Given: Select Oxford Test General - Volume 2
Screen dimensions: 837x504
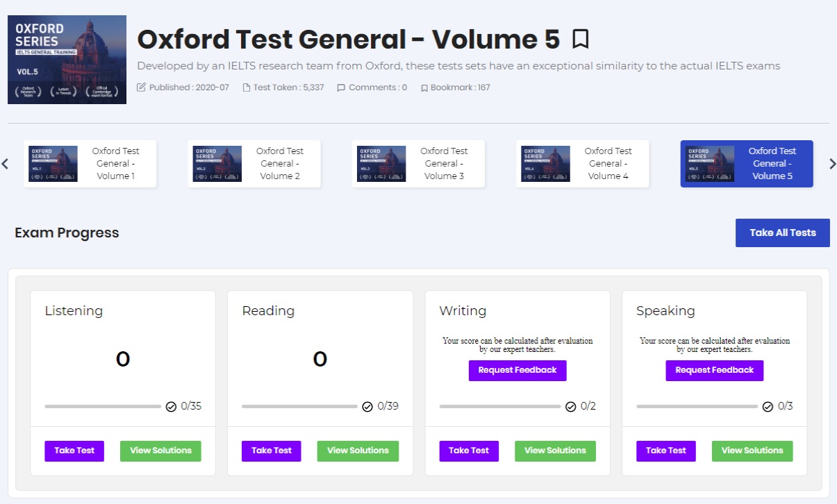Looking at the screenshot, I should 254,164.
